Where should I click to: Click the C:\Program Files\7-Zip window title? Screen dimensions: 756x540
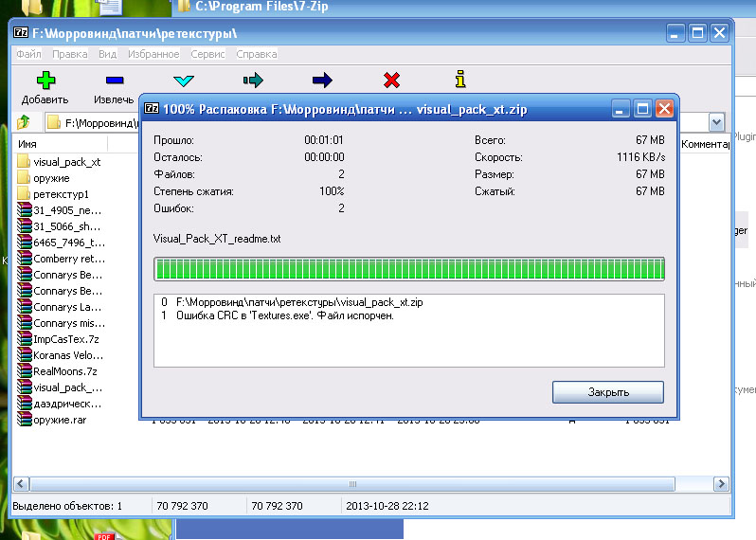tap(261, 7)
